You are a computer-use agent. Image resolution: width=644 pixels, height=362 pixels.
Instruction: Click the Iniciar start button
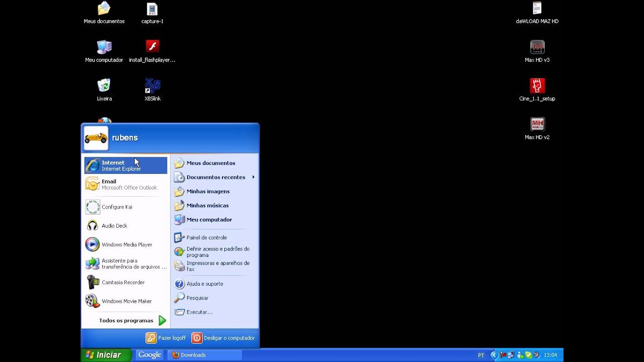pyautogui.click(x=106, y=355)
